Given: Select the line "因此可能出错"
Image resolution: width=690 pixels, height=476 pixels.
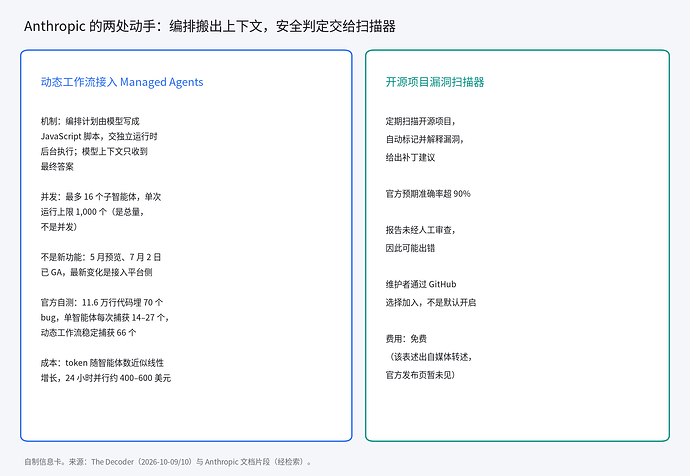Looking at the screenshot, I should click(x=410, y=248).
